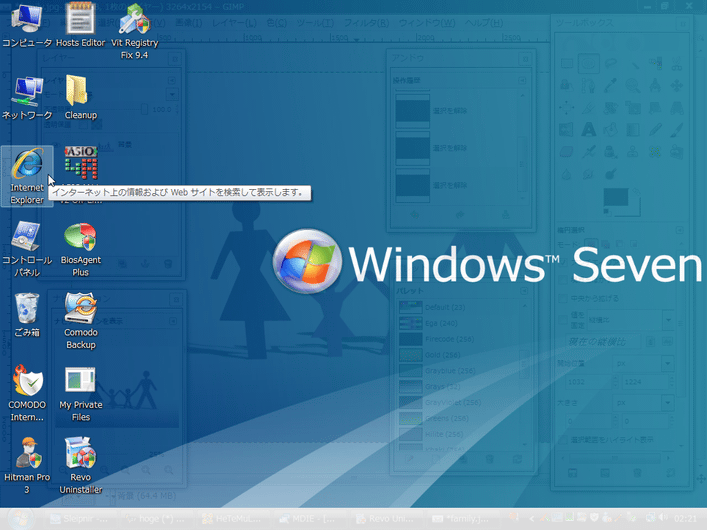
Task: Click GIMP foreground color swatch in toolbox
Action: [615, 197]
